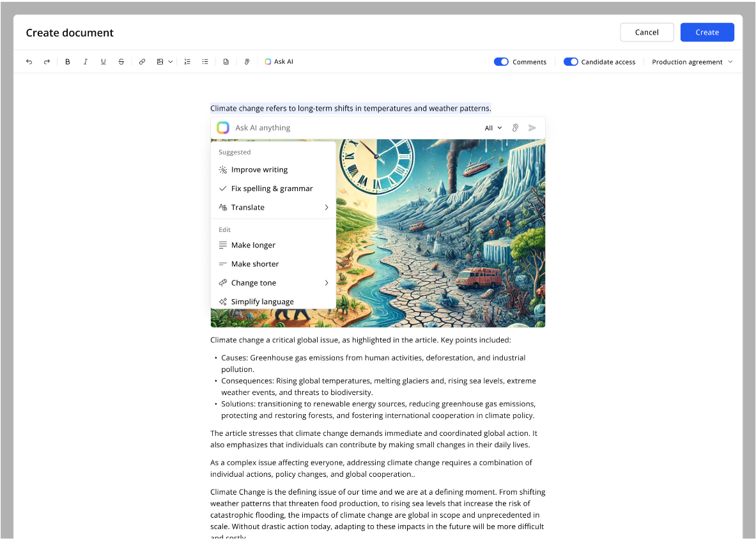Viewport: 756px width, 540px height.
Task: Disable the Candidate access toggle
Action: click(x=571, y=62)
